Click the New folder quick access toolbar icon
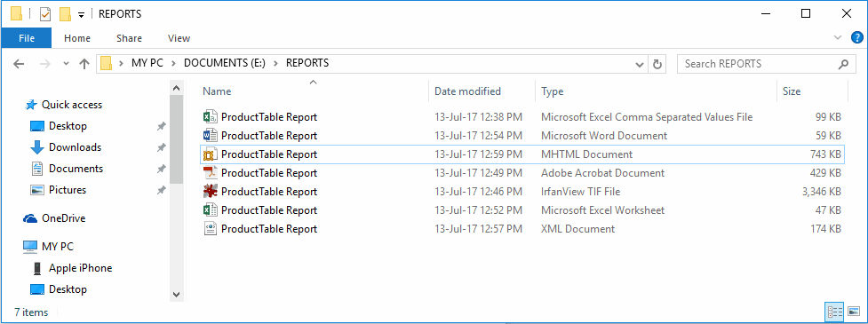 click(x=66, y=14)
